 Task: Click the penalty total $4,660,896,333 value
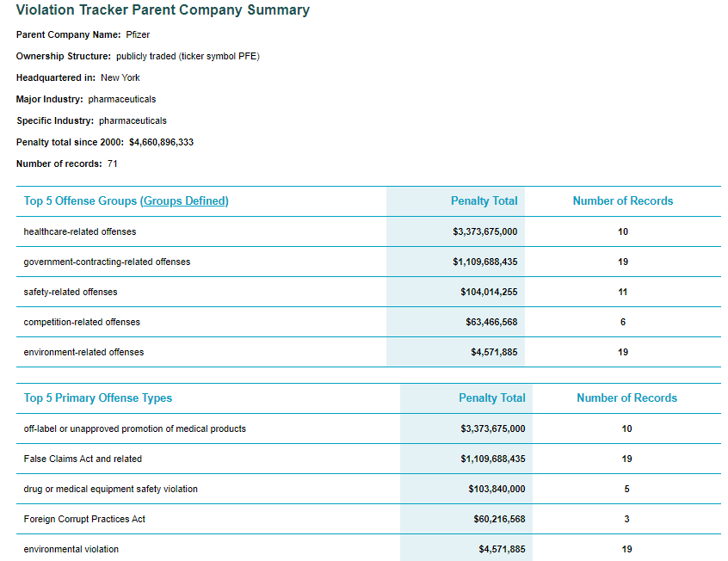tap(161, 143)
